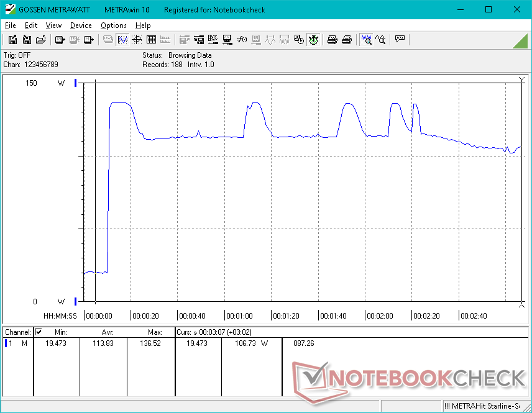Select the X-Y crosshair view icon
The image size is (532, 413).
pos(136,40)
